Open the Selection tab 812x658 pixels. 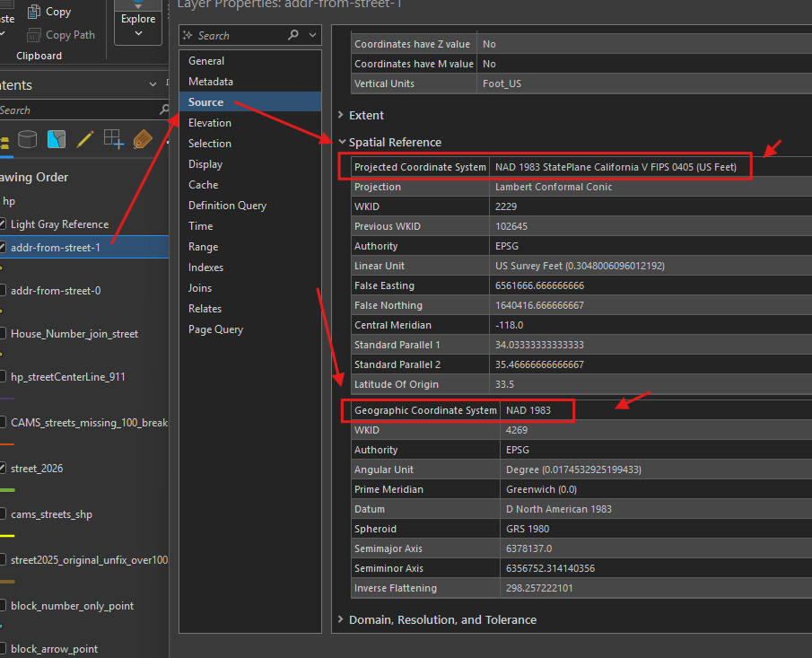click(x=250, y=144)
